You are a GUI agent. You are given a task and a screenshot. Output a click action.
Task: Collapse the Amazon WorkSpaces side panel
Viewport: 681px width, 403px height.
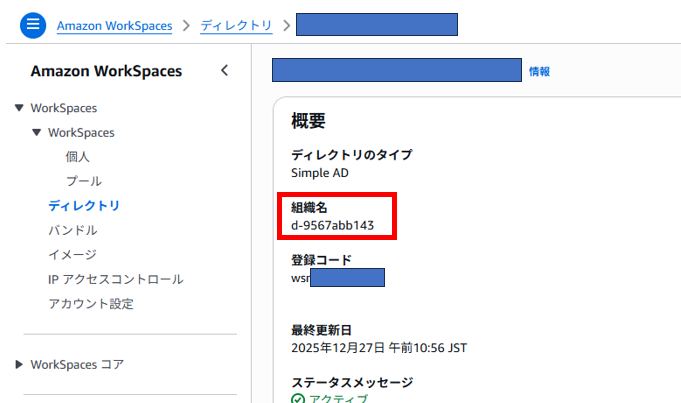(225, 70)
